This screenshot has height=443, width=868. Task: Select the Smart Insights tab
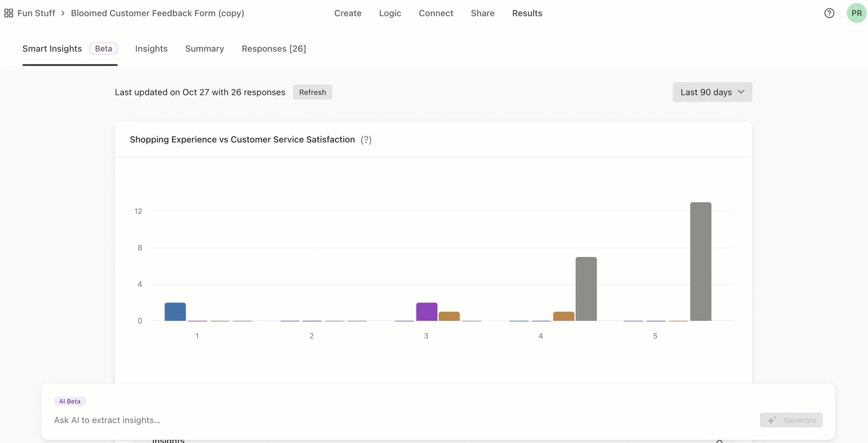52,49
